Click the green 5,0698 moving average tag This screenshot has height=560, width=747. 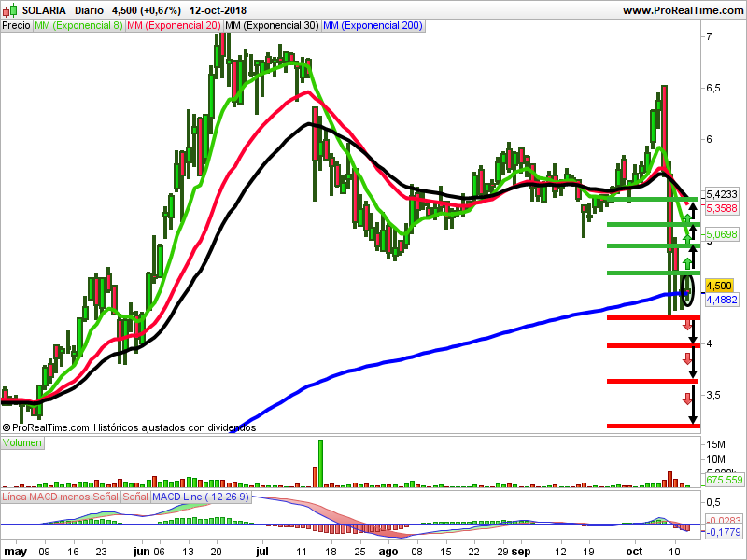723,233
